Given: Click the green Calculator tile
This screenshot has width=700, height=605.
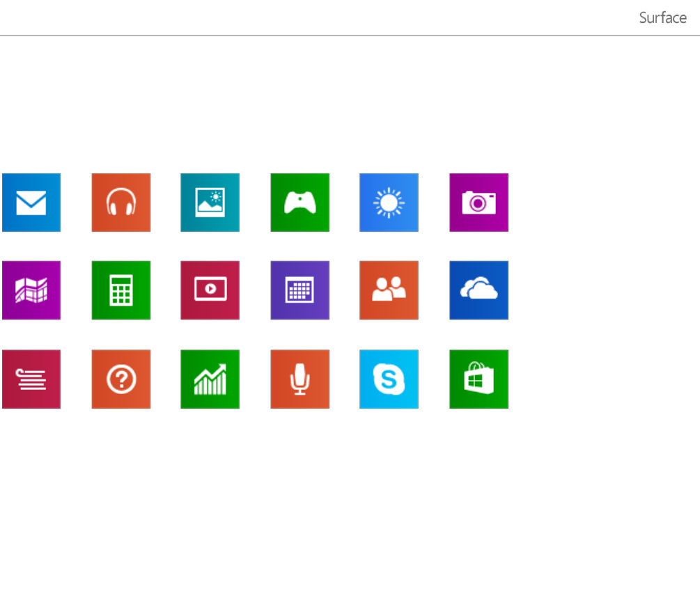Looking at the screenshot, I should click(x=121, y=290).
